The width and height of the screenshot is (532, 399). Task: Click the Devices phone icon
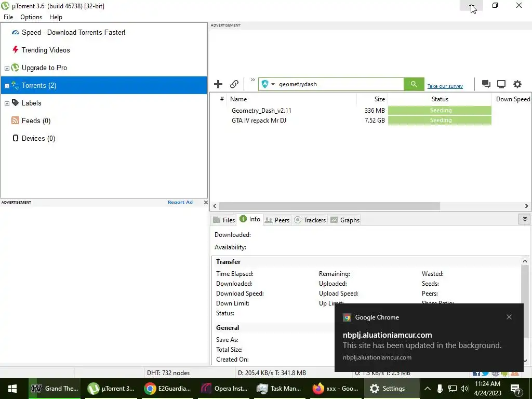[15, 138]
